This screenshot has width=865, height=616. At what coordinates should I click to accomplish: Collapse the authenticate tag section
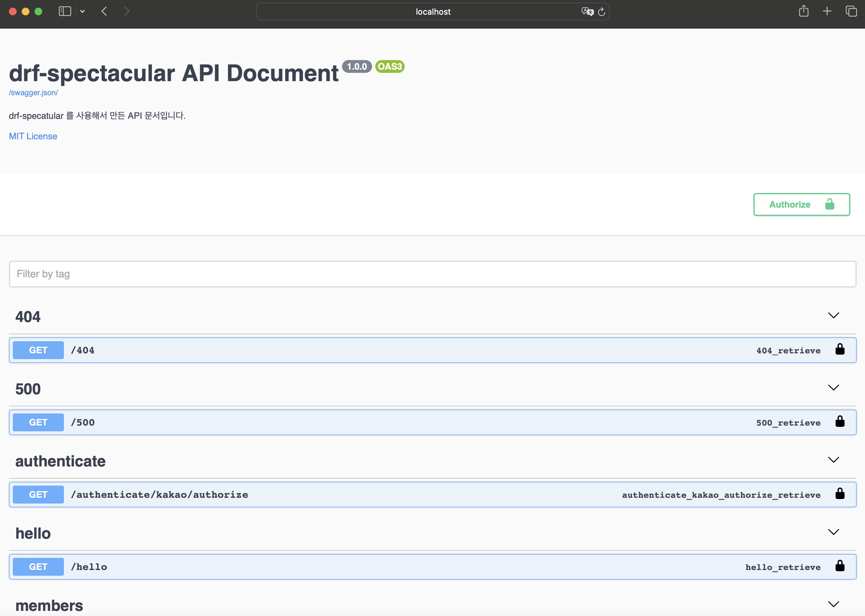(x=833, y=460)
